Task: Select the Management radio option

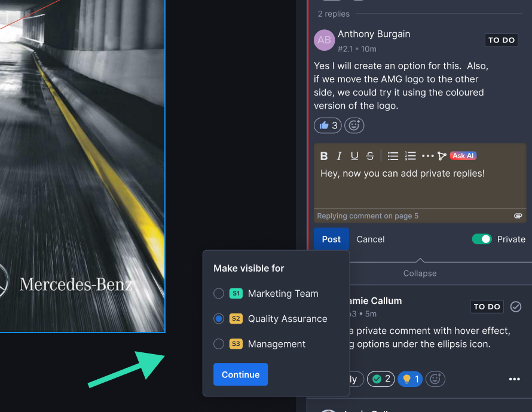Action: [219, 344]
